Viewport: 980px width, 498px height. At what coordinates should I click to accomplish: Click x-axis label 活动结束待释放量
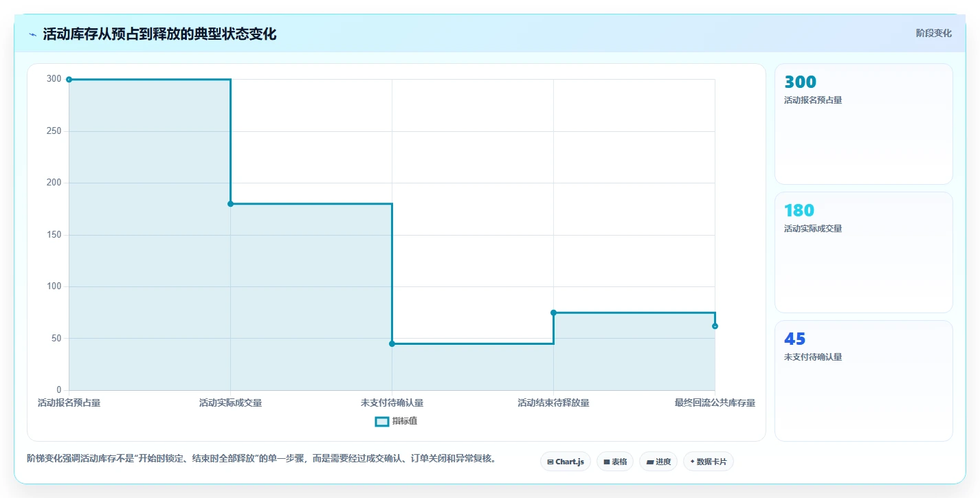click(553, 403)
